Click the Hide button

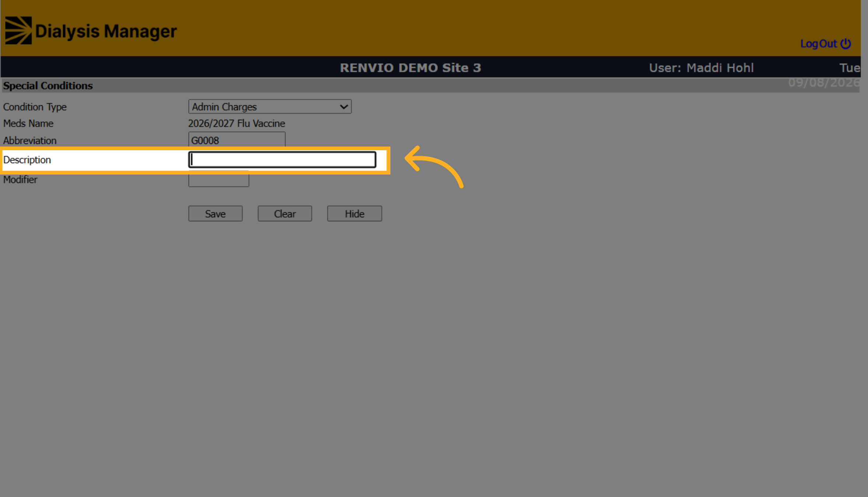pos(355,214)
